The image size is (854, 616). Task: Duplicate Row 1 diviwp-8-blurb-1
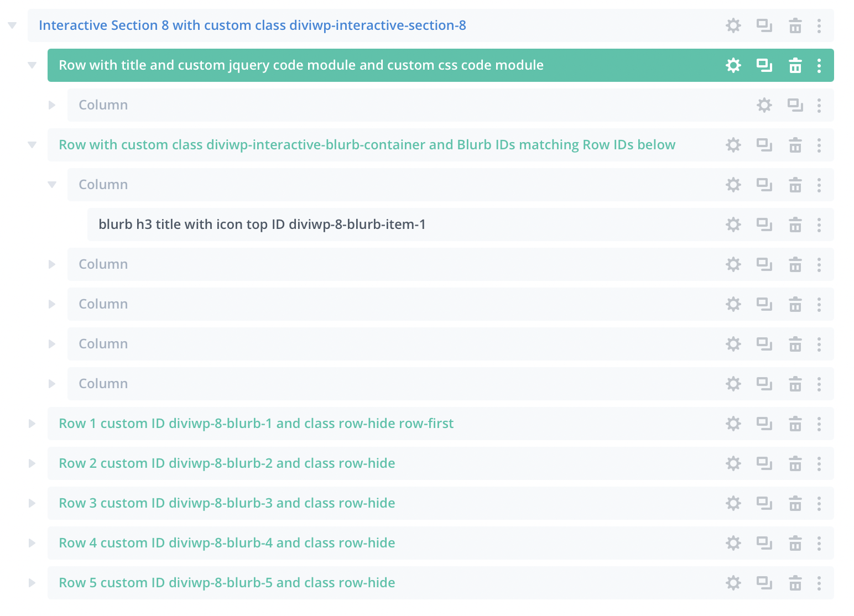(x=764, y=424)
